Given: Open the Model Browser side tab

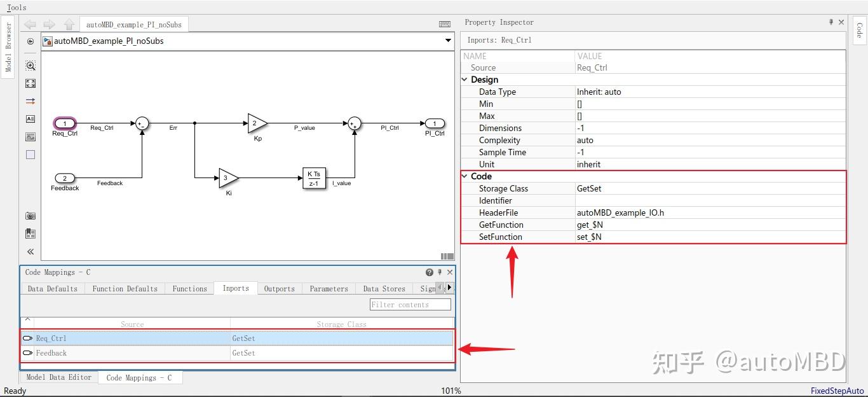Looking at the screenshot, I should [8, 48].
